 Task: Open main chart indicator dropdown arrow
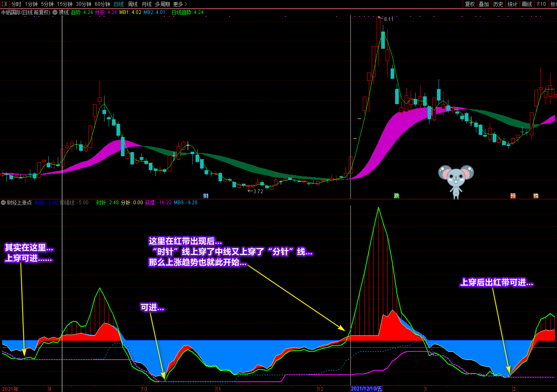pos(55,12)
